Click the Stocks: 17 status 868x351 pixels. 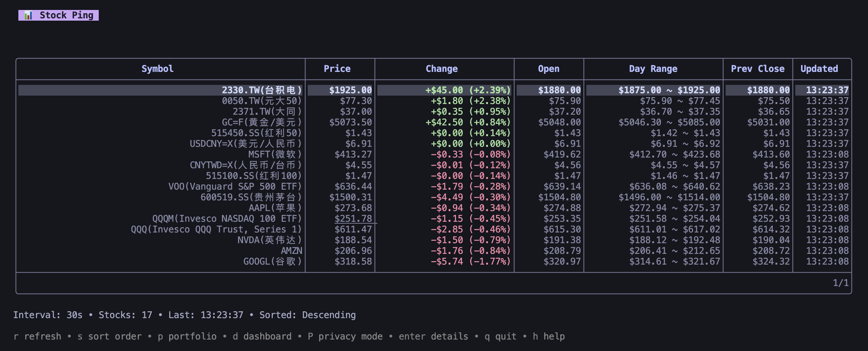pos(126,315)
